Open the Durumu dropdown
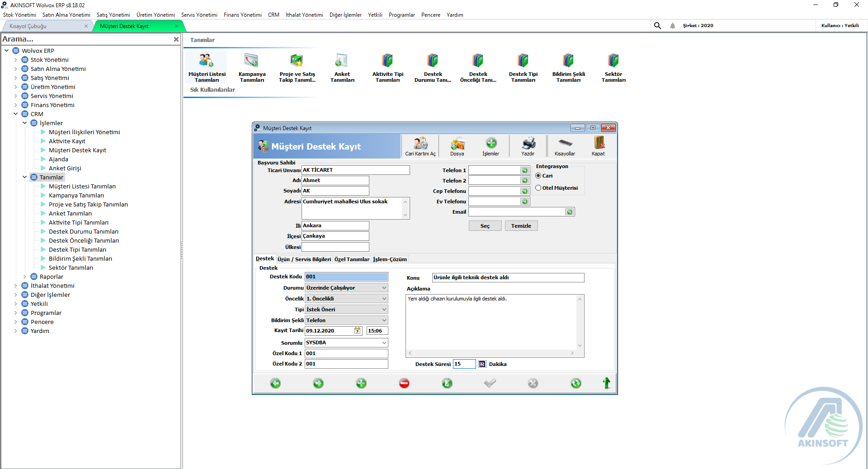868x469 pixels. (x=384, y=288)
